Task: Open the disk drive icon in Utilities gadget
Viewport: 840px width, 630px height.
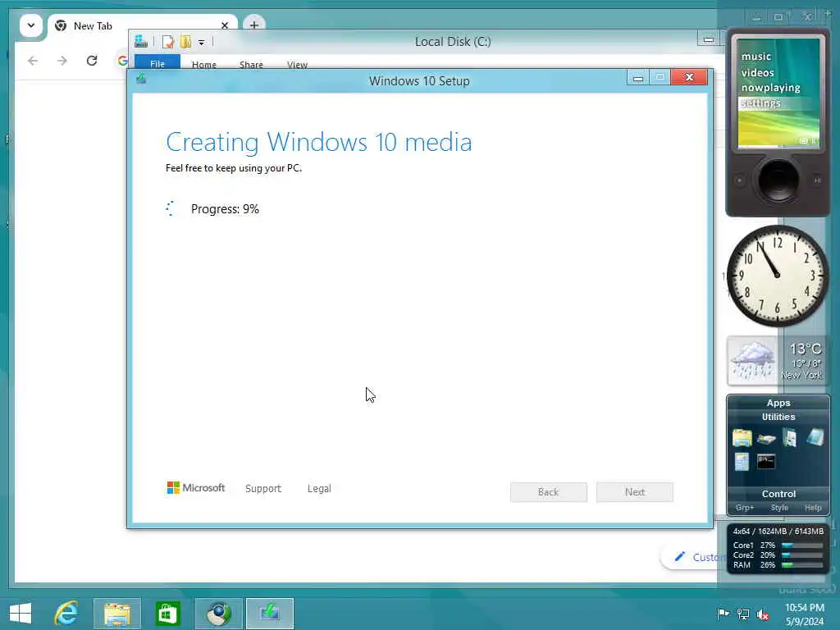Action: click(x=766, y=439)
